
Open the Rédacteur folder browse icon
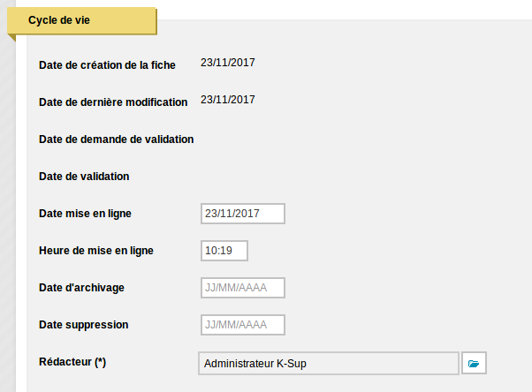pyautogui.click(x=474, y=363)
